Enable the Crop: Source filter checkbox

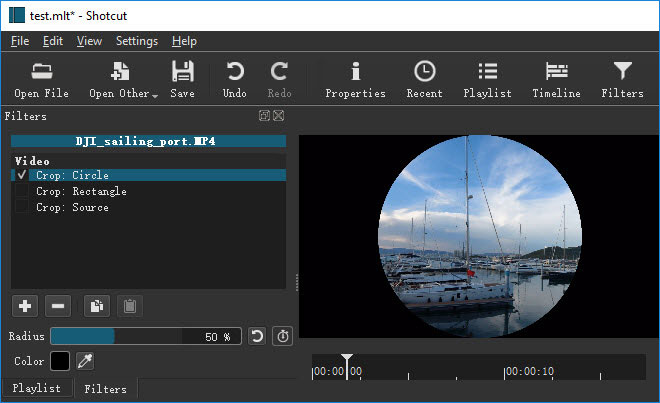pos(22,207)
